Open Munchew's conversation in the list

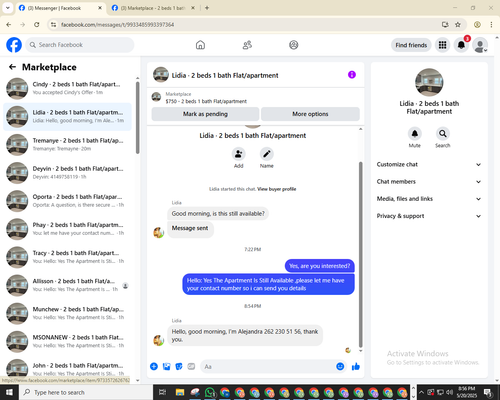pyautogui.click(x=67, y=313)
